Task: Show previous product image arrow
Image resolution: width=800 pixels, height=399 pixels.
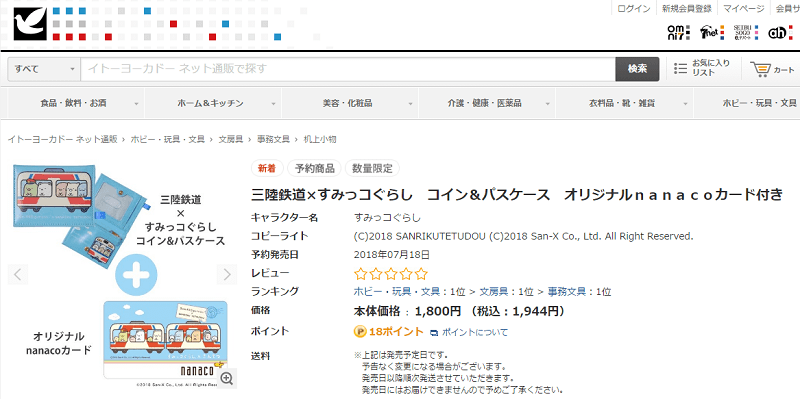Action: pos(17,275)
